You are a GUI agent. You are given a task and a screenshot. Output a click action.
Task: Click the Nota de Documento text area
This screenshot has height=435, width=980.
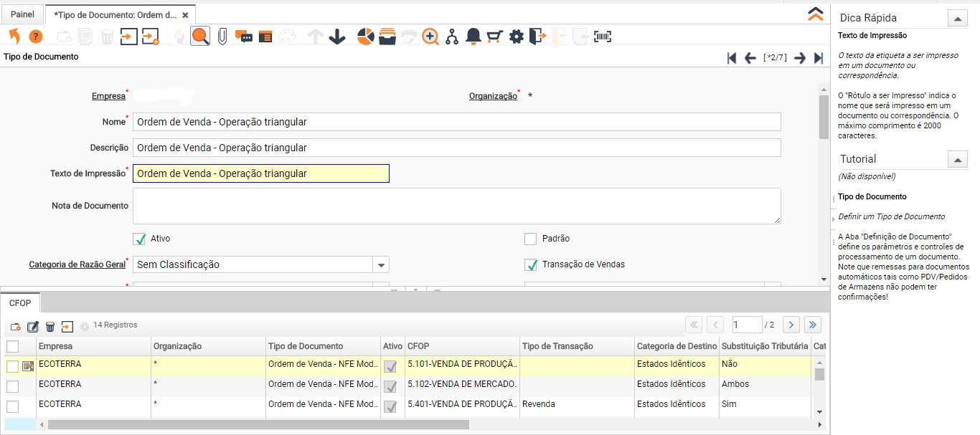(456, 206)
